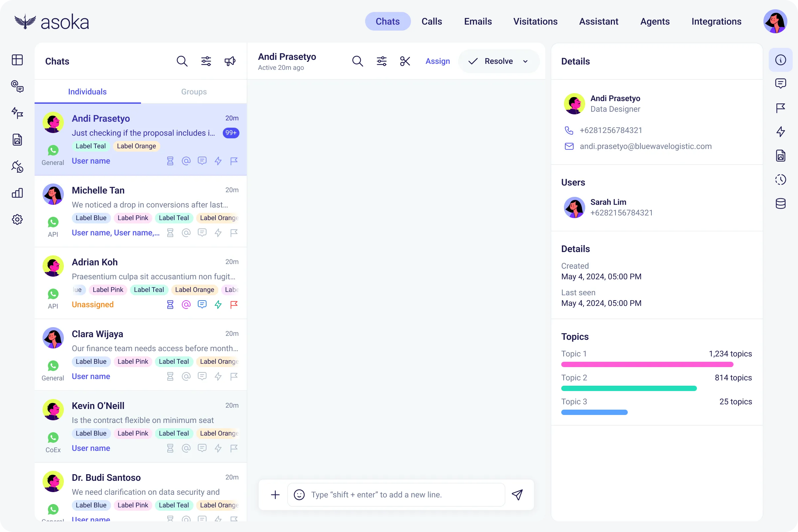Open the emoji picker smiley icon
The image size is (798, 532).
299,495
